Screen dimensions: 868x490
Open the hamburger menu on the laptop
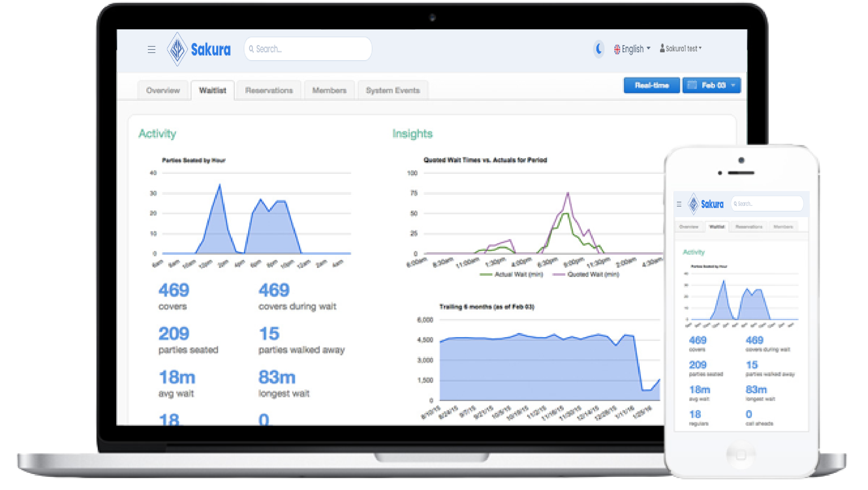click(151, 50)
